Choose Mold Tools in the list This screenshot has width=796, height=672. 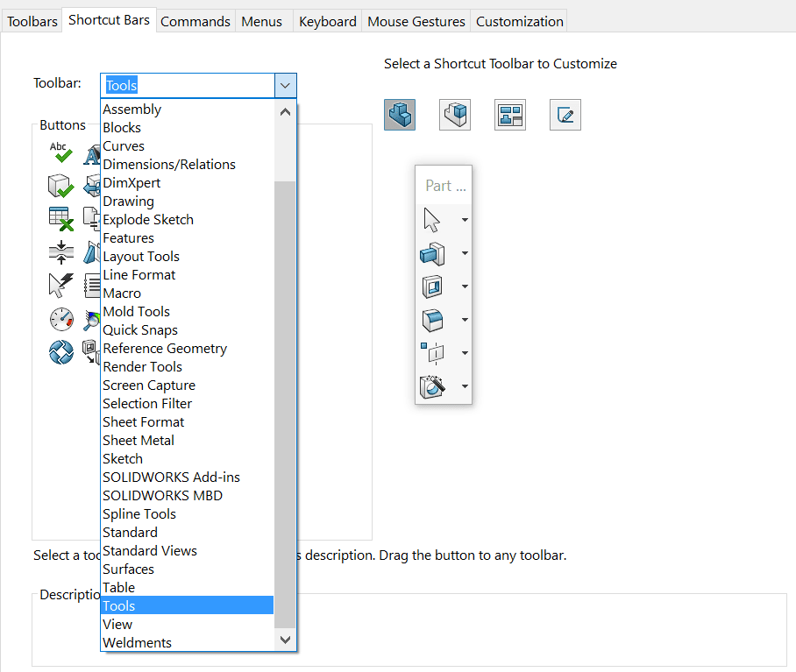pos(188,311)
